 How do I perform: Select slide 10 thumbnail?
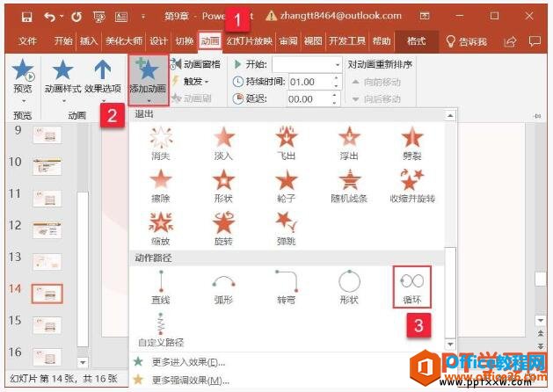click(x=47, y=167)
